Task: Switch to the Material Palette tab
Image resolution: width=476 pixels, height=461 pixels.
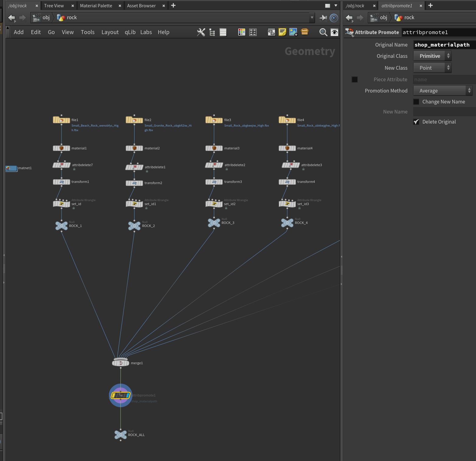Action: (x=96, y=6)
